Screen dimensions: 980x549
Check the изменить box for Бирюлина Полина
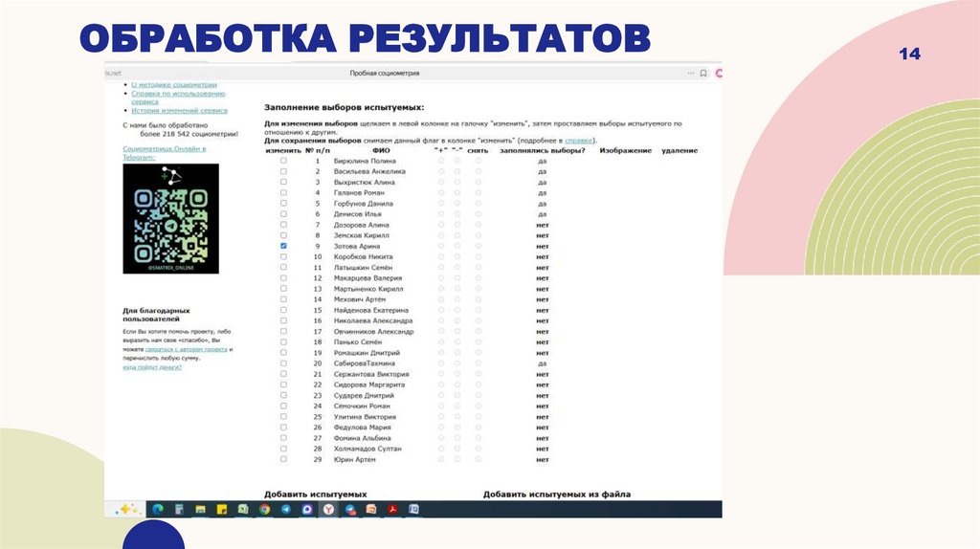pos(283,161)
